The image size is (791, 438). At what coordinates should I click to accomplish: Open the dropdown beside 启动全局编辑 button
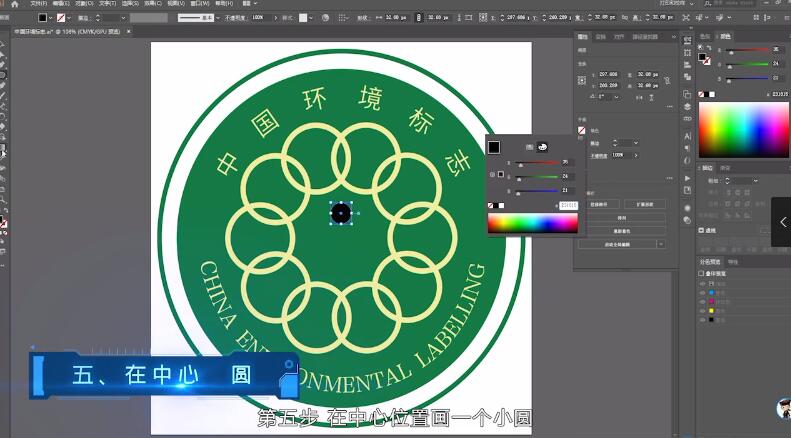click(661, 244)
